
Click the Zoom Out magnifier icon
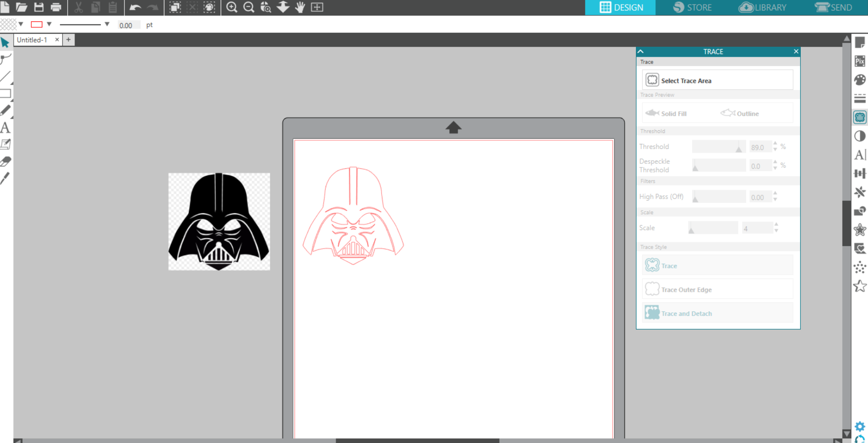pos(248,7)
